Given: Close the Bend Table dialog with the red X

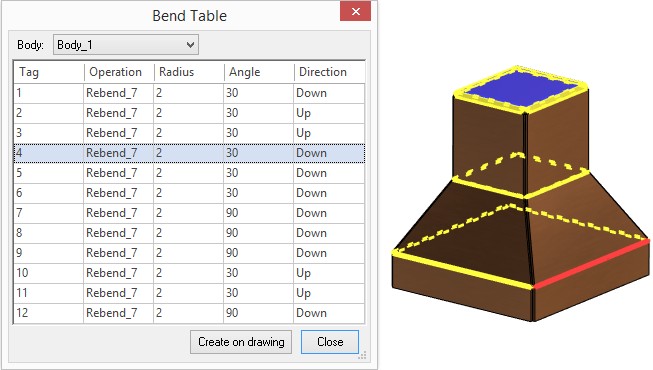Looking at the screenshot, I should tap(355, 12).
